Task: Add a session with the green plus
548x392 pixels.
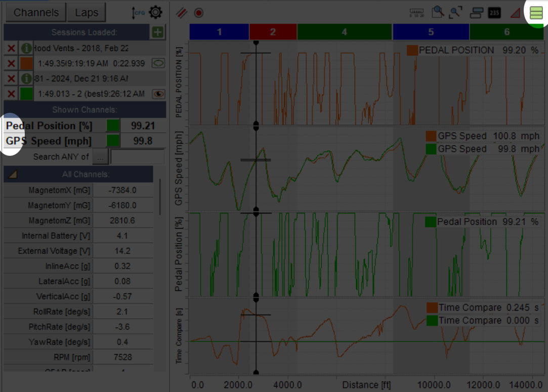Action: click(x=158, y=32)
